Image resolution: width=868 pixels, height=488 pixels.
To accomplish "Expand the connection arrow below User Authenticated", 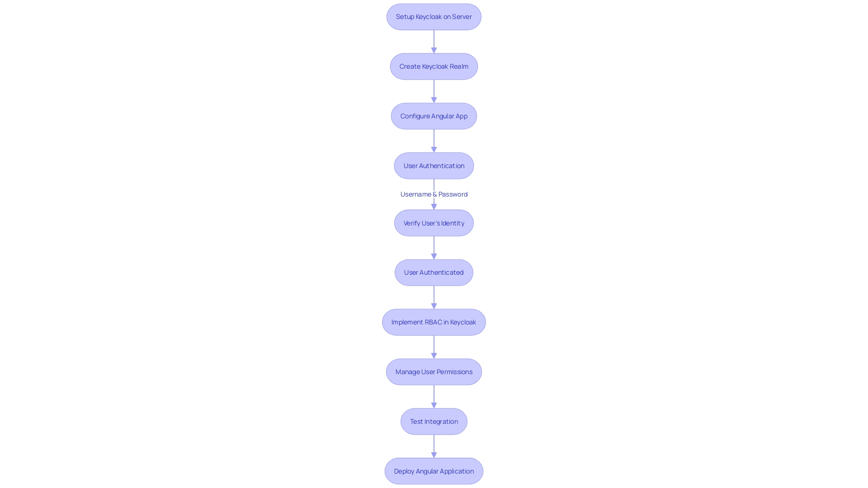I will (434, 297).
